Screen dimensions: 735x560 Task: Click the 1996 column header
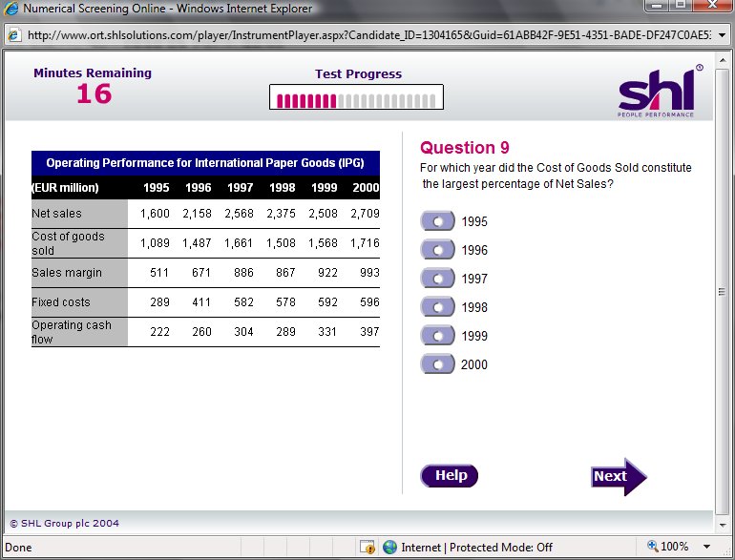199,188
